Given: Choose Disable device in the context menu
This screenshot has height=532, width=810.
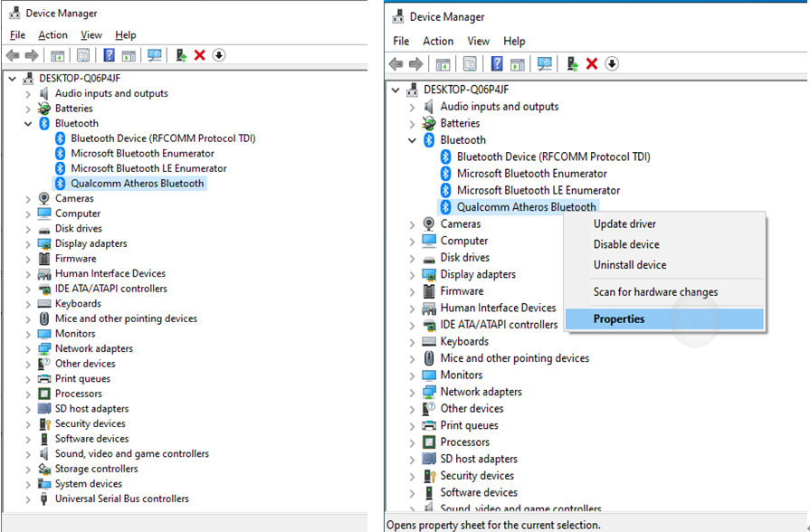Looking at the screenshot, I should click(x=626, y=244).
